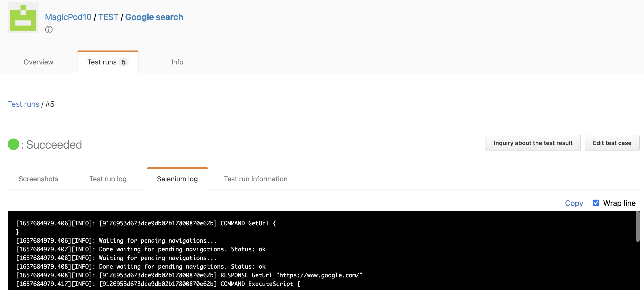This screenshot has height=290, width=644.
Task: Open the Test run information tab
Action: coord(256,179)
